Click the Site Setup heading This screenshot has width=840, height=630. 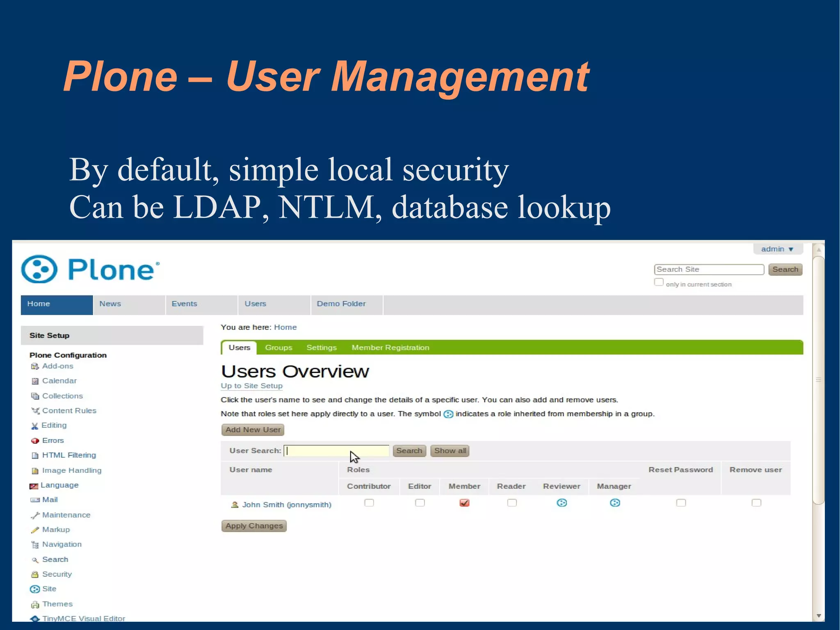49,335
